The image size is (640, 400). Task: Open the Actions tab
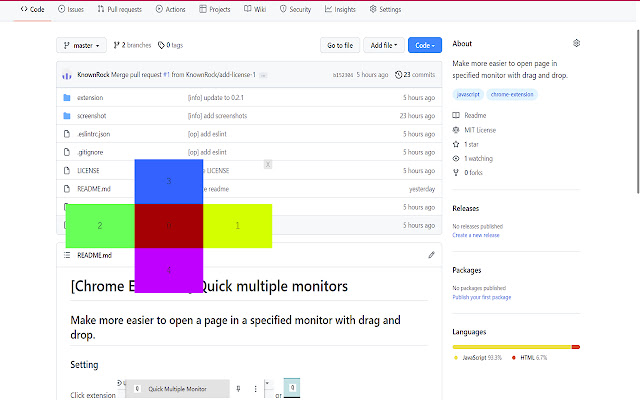(171, 9)
